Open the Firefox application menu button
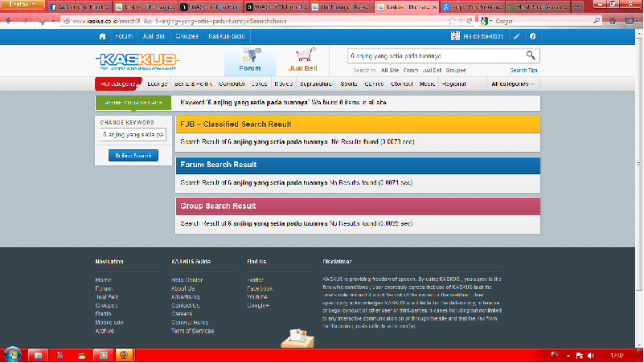 [x=22, y=5]
